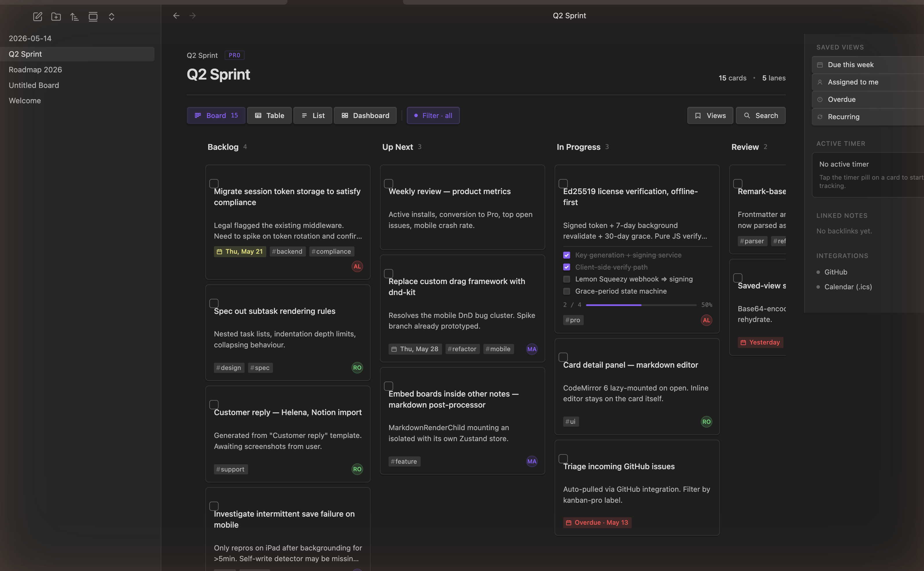Click the auto-reveal file panel icon
The width and height of the screenshot is (924, 571).
(x=93, y=16)
